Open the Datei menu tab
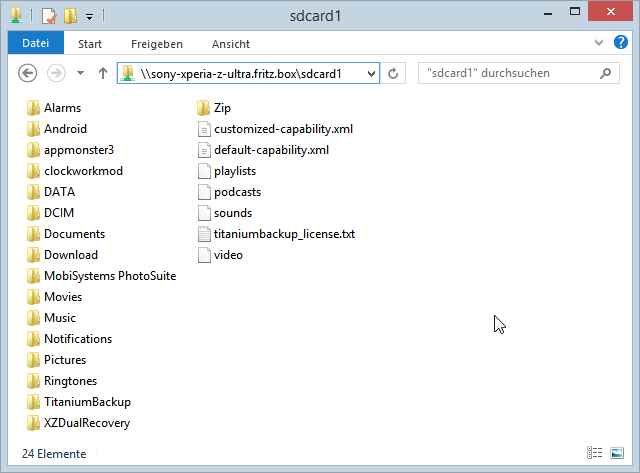The width and height of the screenshot is (640, 473). (36, 43)
